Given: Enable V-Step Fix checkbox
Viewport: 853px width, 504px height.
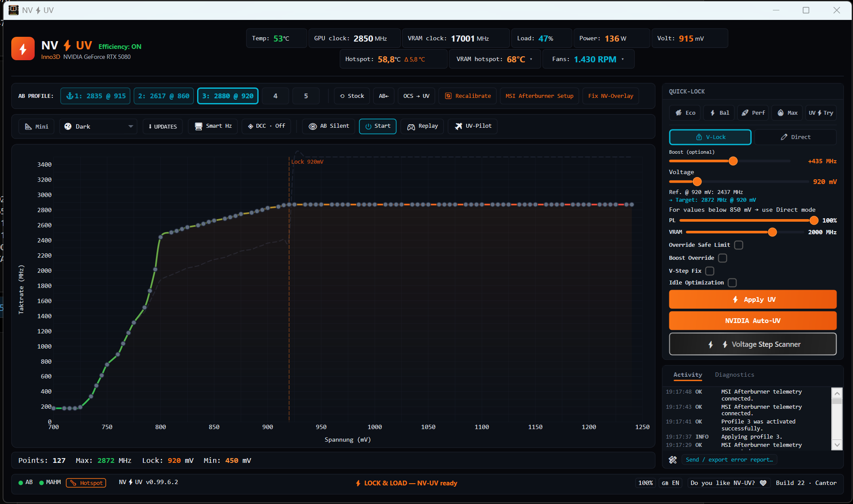Looking at the screenshot, I should [710, 271].
